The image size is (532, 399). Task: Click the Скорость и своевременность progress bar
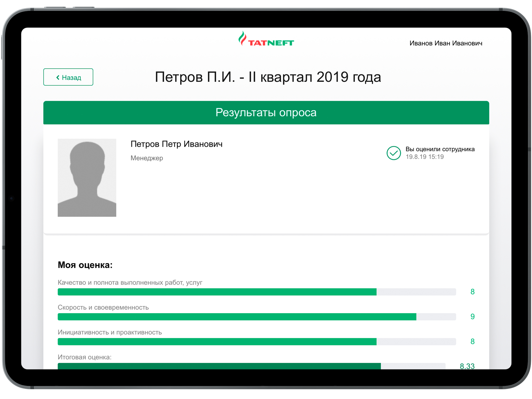[x=257, y=317]
